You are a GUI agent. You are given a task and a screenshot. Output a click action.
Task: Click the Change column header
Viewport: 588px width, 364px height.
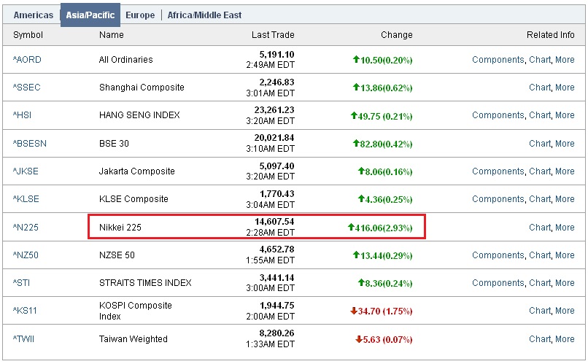(x=396, y=35)
